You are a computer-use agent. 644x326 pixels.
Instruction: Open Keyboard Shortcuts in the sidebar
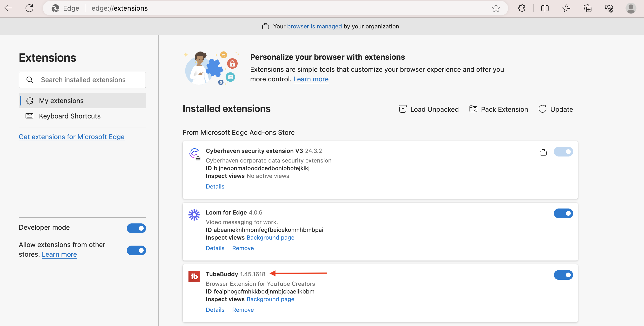[x=82, y=116]
